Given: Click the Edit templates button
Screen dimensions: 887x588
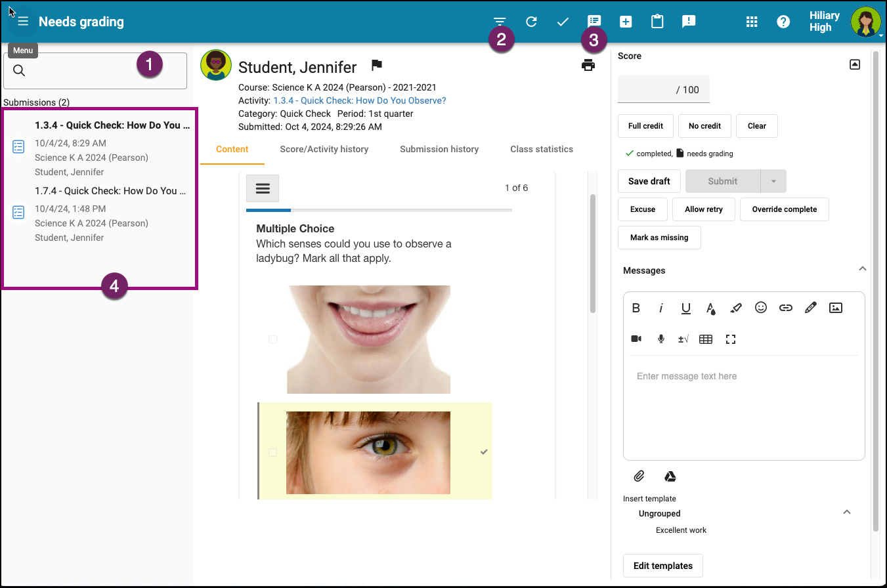Looking at the screenshot, I should (x=663, y=566).
